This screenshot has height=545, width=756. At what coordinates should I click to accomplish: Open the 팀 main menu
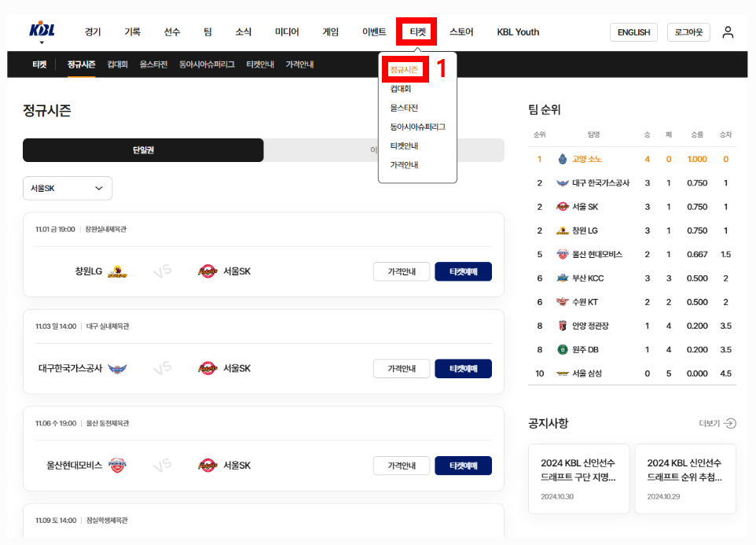click(207, 32)
